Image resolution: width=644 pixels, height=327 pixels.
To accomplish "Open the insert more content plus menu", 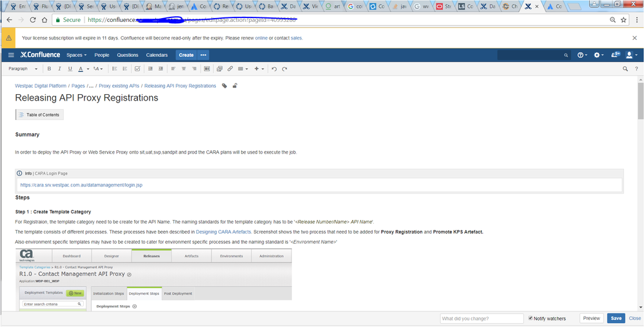I will pyautogui.click(x=259, y=69).
